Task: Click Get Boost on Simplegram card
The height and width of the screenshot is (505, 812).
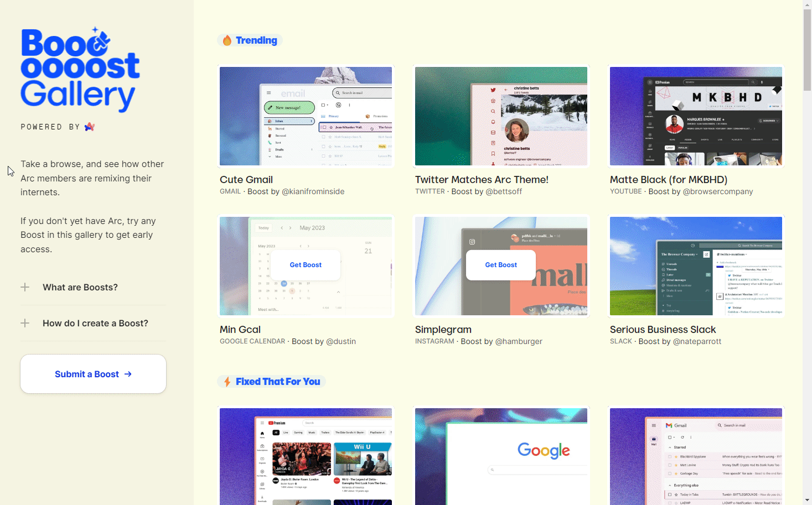Action: tap(501, 265)
